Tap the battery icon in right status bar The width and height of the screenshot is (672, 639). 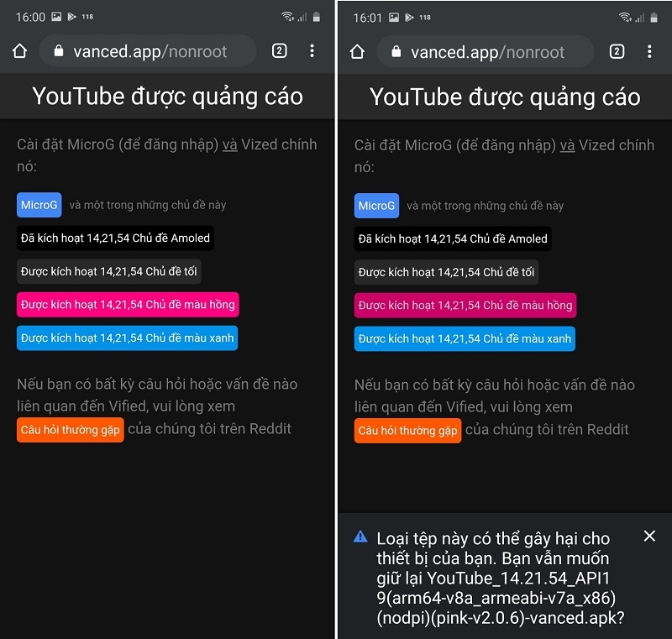(x=654, y=18)
